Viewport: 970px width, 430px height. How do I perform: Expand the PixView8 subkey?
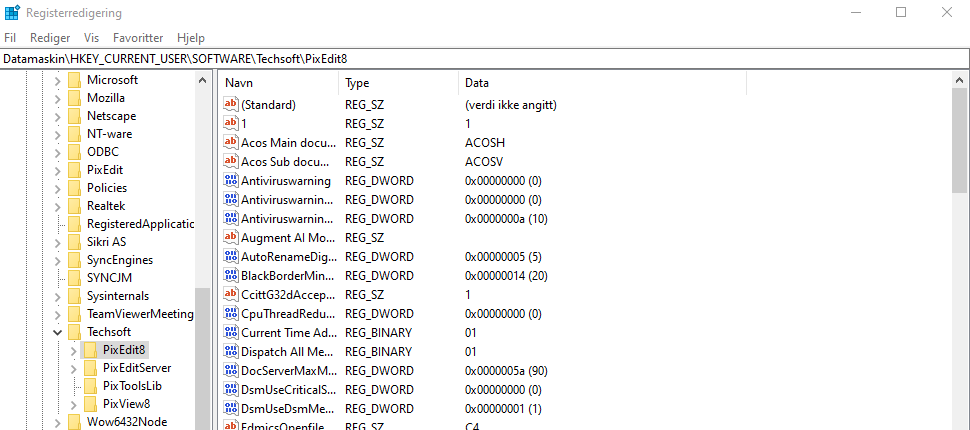click(x=73, y=404)
